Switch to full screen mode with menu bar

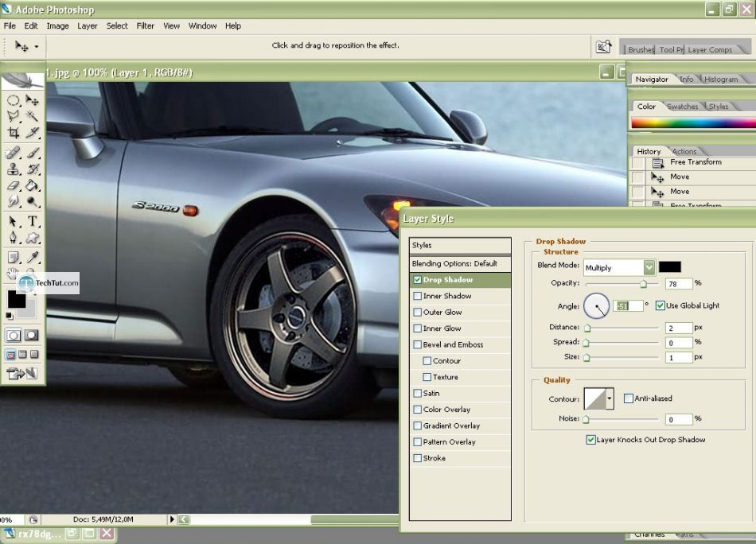tap(22, 355)
